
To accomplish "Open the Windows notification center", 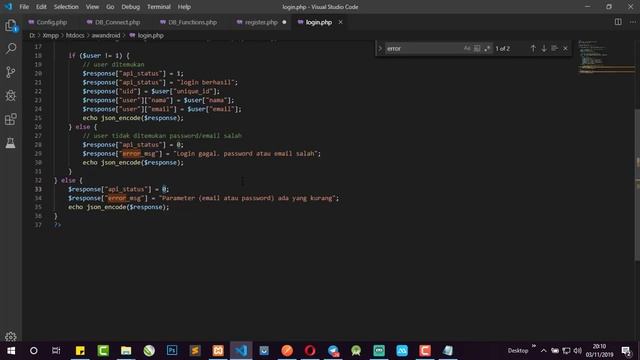I will pos(627,351).
